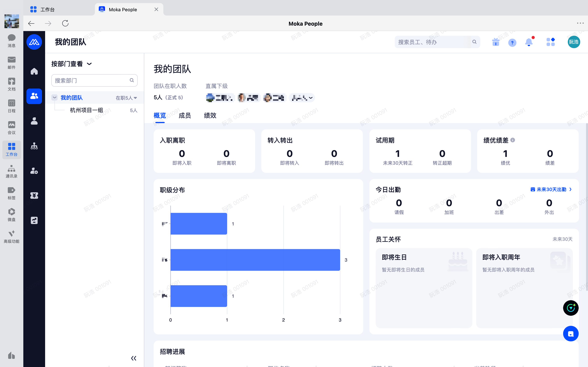This screenshot has height=367, width=588.
Task: Open the notification bell
Action: click(x=529, y=42)
